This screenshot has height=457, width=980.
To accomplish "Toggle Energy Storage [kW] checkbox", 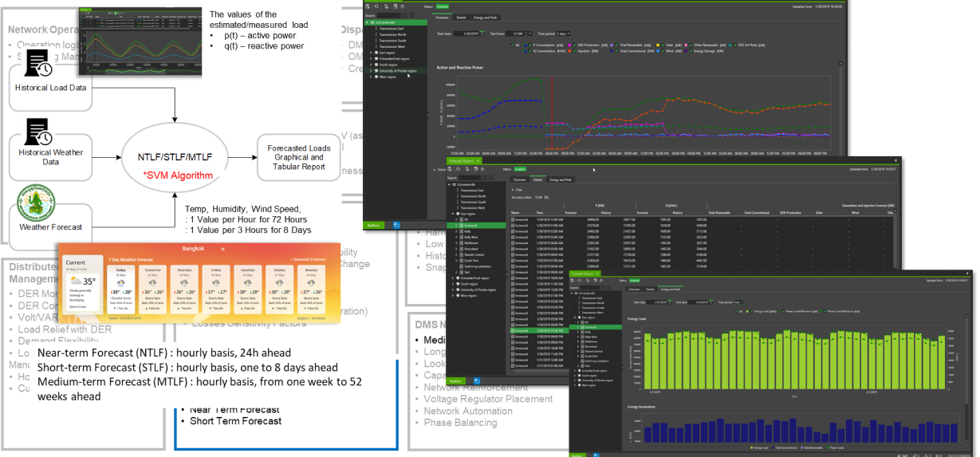I will 691,51.
